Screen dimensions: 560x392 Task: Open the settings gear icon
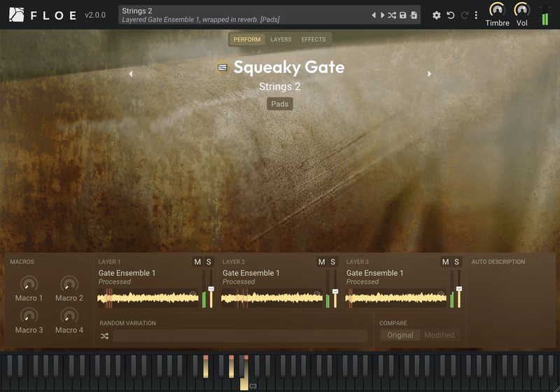(436, 15)
